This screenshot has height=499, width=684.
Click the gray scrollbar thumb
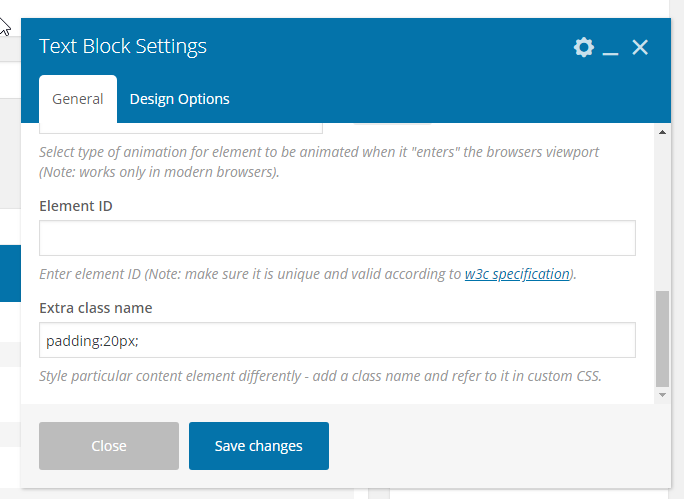click(662, 339)
